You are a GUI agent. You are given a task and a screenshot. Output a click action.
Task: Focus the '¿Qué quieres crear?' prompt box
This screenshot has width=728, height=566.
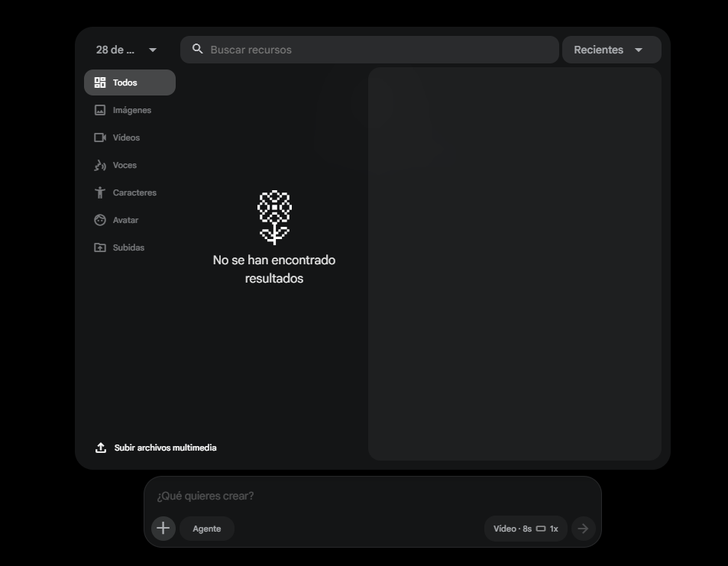click(x=372, y=496)
